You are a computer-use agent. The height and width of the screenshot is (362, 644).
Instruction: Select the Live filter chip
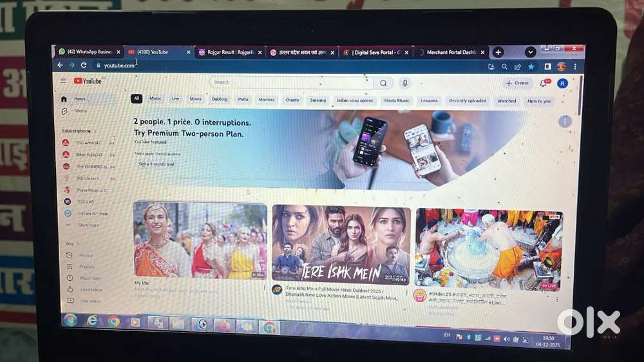pyautogui.click(x=175, y=99)
